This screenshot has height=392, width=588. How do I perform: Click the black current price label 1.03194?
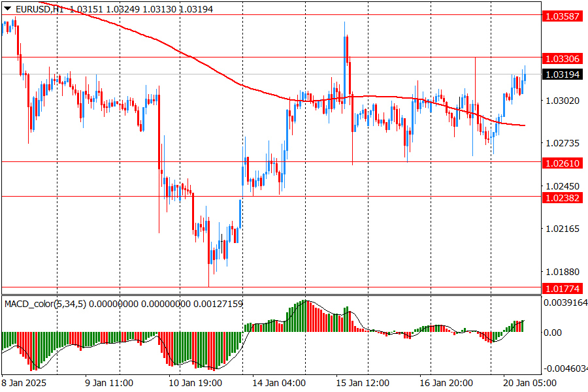(x=562, y=74)
